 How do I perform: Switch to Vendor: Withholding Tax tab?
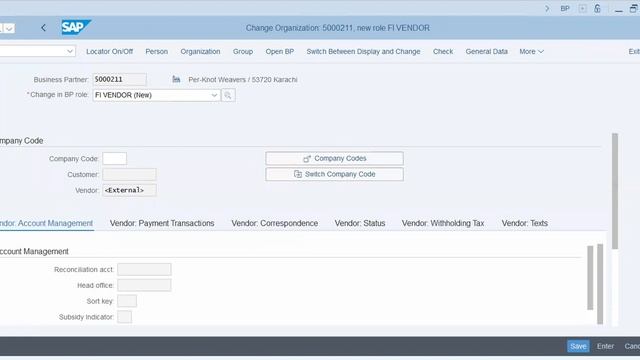[443, 223]
